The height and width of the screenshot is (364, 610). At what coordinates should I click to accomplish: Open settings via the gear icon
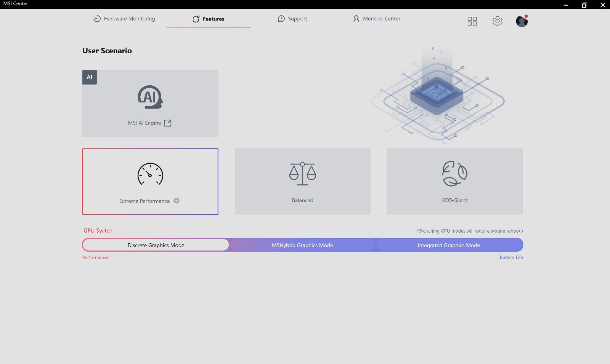pyautogui.click(x=498, y=21)
